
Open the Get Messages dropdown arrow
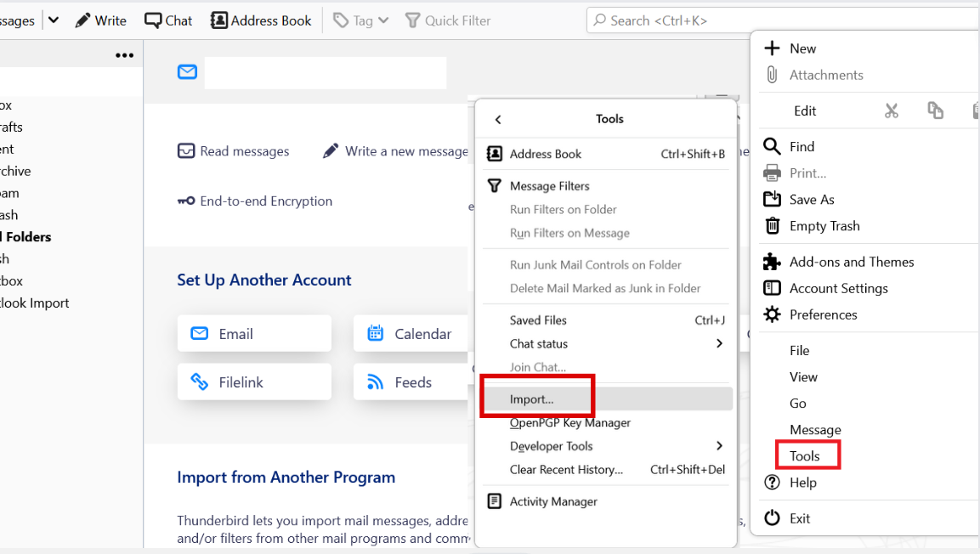point(54,20)
